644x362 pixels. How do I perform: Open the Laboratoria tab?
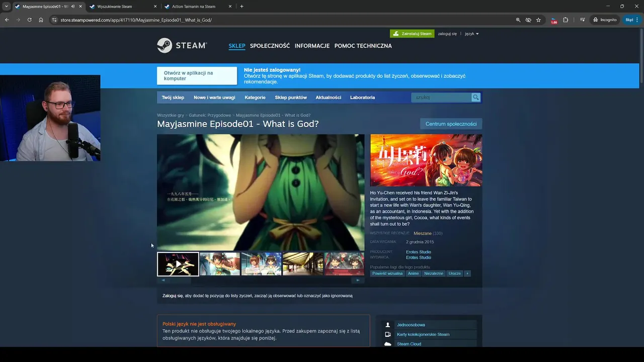[x=362, y=98]
